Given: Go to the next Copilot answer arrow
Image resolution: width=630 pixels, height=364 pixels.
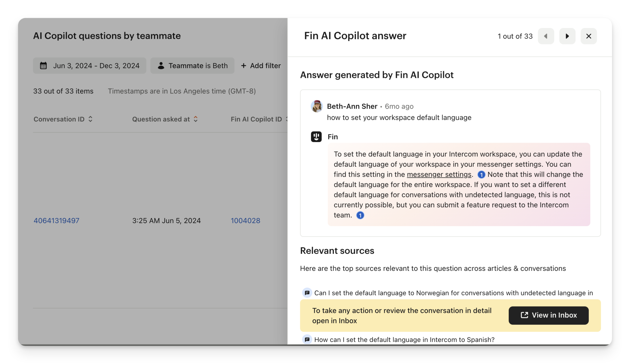Looking at the screenshot, I should (x=567, y=36).
